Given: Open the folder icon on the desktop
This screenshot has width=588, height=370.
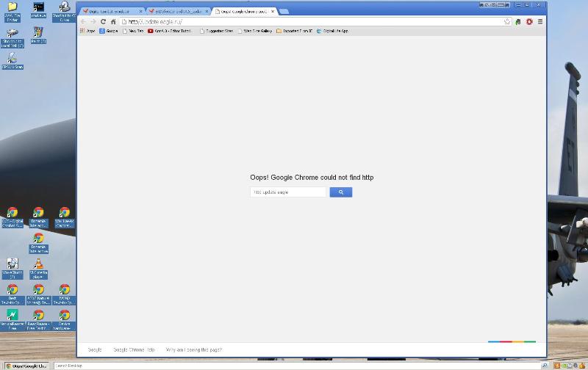Looking at the screenshot, I should click(12, 12).
